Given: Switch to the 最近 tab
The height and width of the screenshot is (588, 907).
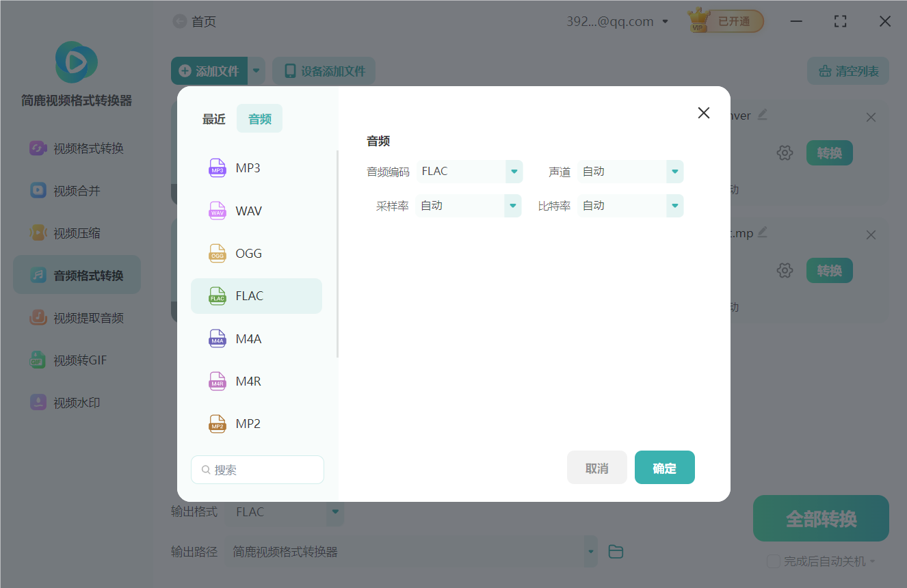Looking at the screenshot, I should point(214,118).
